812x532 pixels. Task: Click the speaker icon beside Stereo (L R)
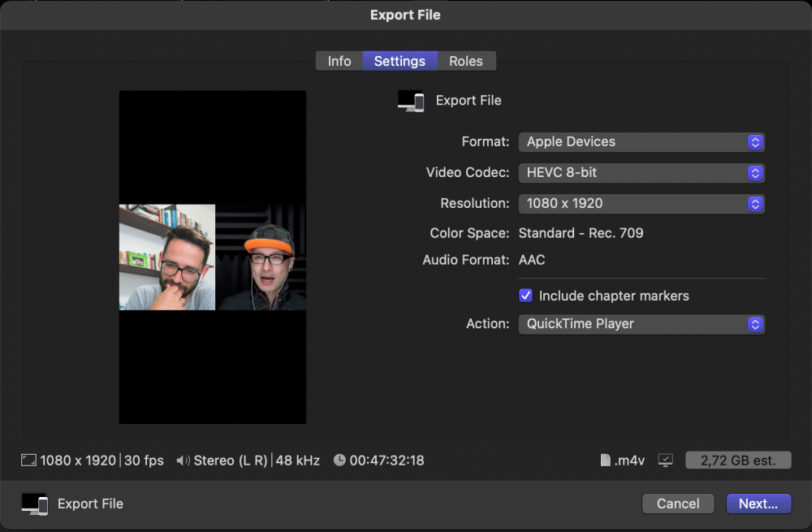pyautogui.click(x=183, y=460)
